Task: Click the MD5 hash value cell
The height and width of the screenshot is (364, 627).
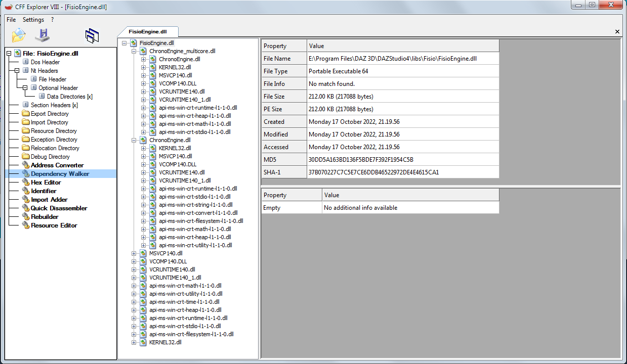Action: pos(403,160)
